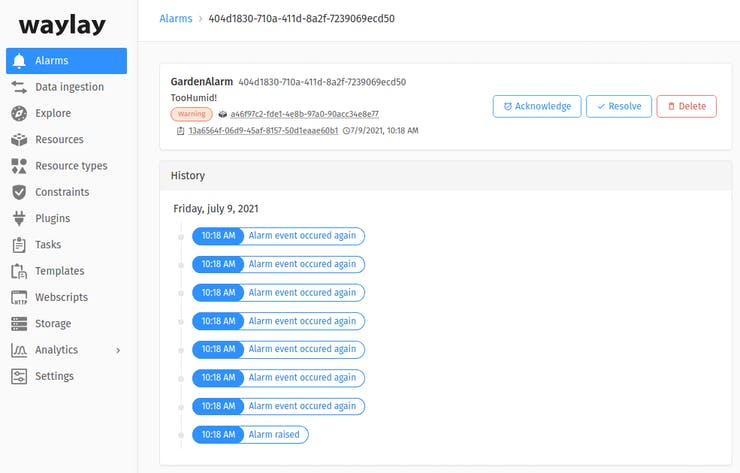Open resource link a46f97c2-fde1-4e8b-97a0-90acc34e8e77
The width and height of the screenshot is (740, 473).
tap(304, 114)
